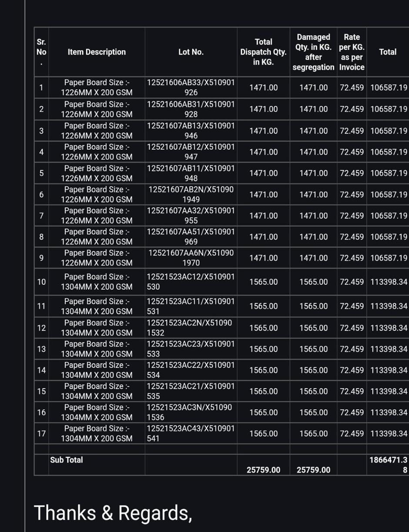
Task: Click row 3 total 106587.19
Action: pos(389,131)
